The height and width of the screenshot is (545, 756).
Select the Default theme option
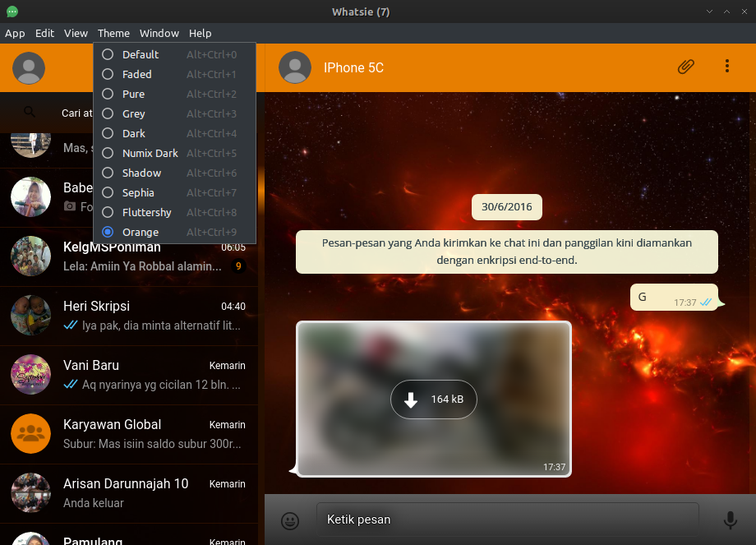[174, 54]
